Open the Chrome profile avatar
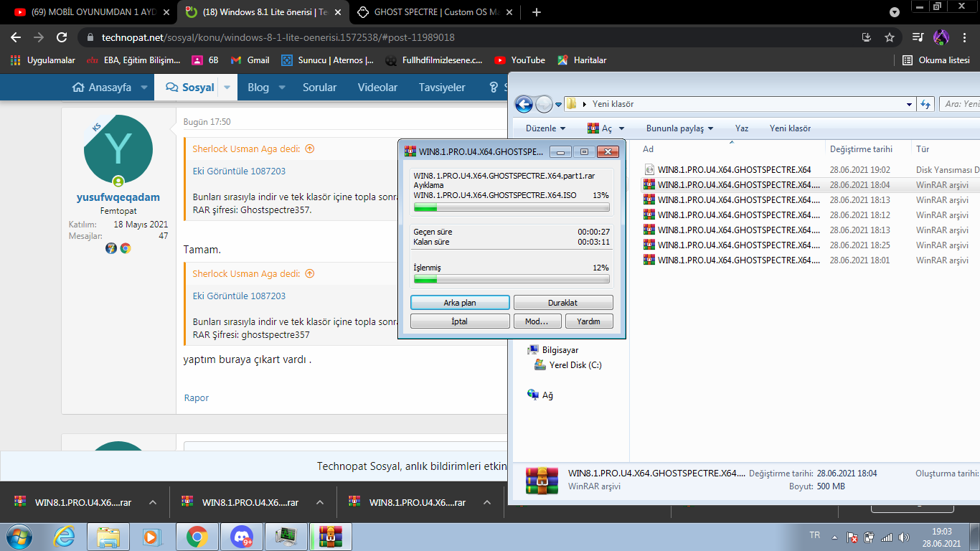The width and height of the screenshot is (980, 551). click(941, 37)
